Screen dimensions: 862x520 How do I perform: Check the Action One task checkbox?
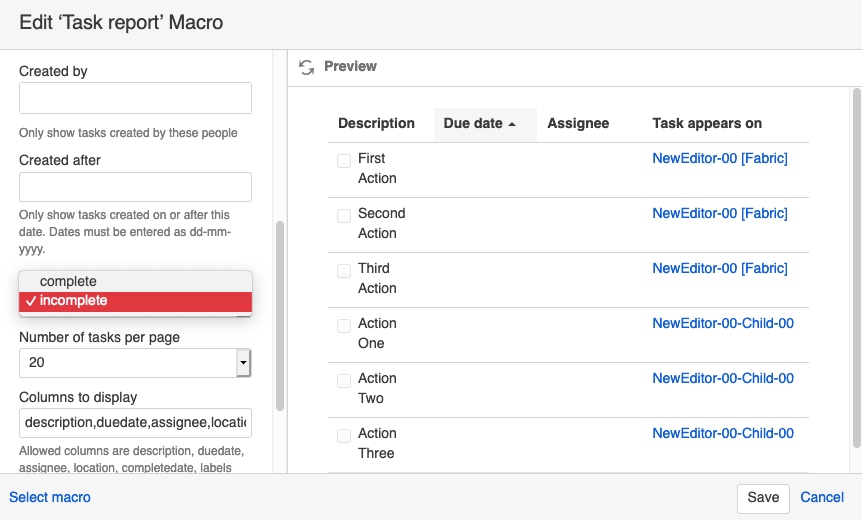coord(344,325)
